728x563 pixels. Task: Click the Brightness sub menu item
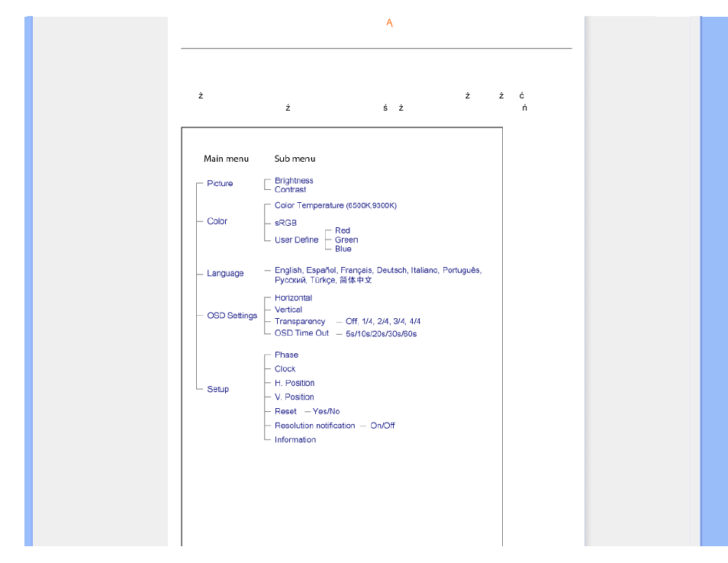point(294,181)
